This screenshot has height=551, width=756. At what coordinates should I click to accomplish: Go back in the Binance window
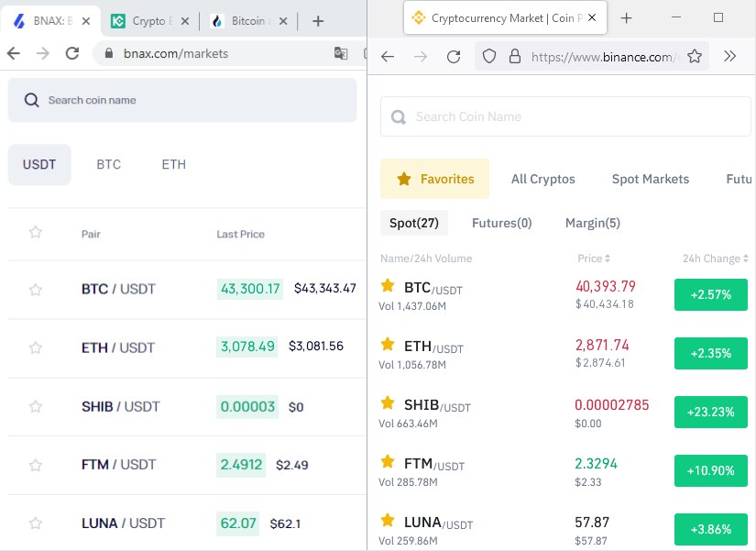388,57
